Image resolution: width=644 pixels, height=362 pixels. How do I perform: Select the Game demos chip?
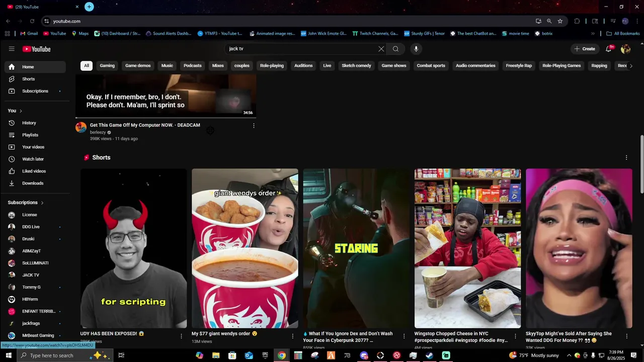(138, 66)
